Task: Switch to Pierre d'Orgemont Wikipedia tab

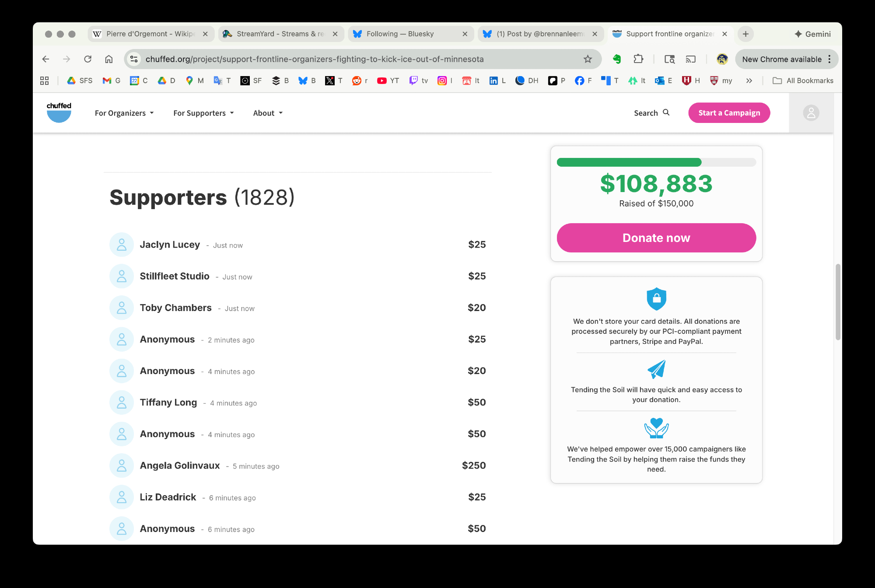Action: (150, 34)
